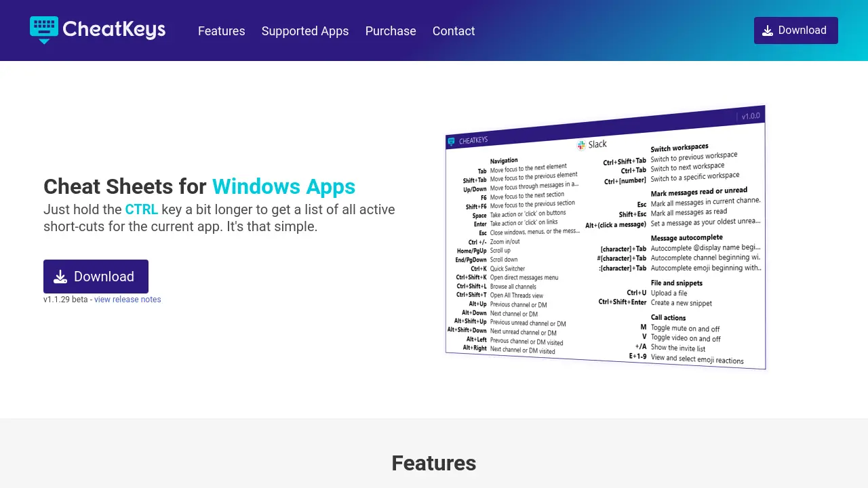Click the Features section heading at the bottom

click(434, 463)
